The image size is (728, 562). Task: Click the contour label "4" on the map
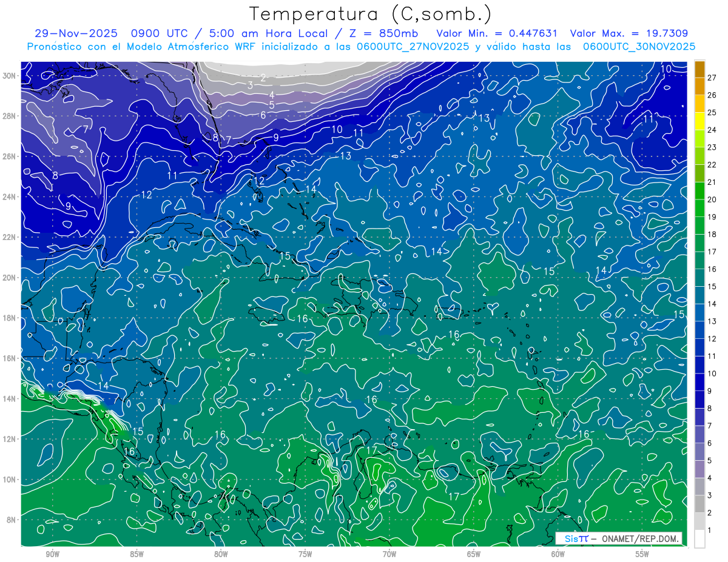(x=272, y=95)
